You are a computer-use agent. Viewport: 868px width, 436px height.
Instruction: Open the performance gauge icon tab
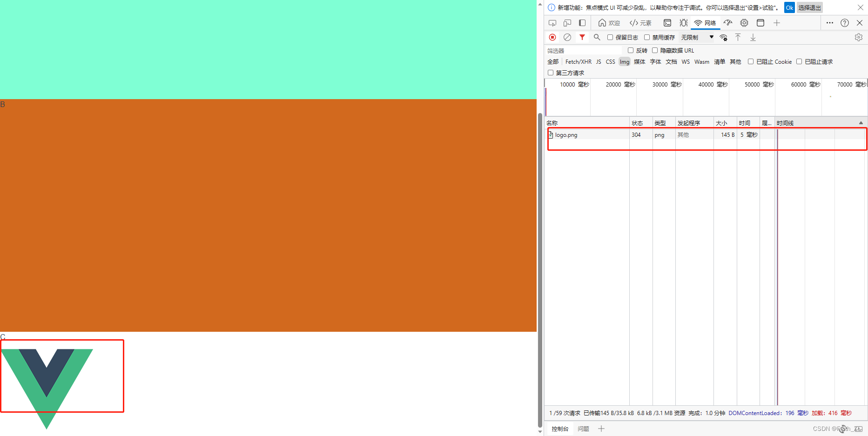point(728,23)
